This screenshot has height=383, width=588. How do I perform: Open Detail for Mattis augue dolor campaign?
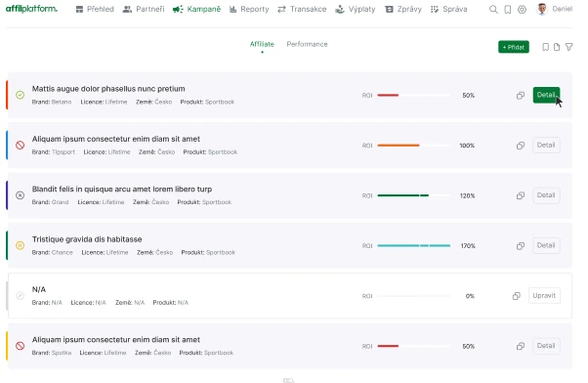[x=546, y=95]
